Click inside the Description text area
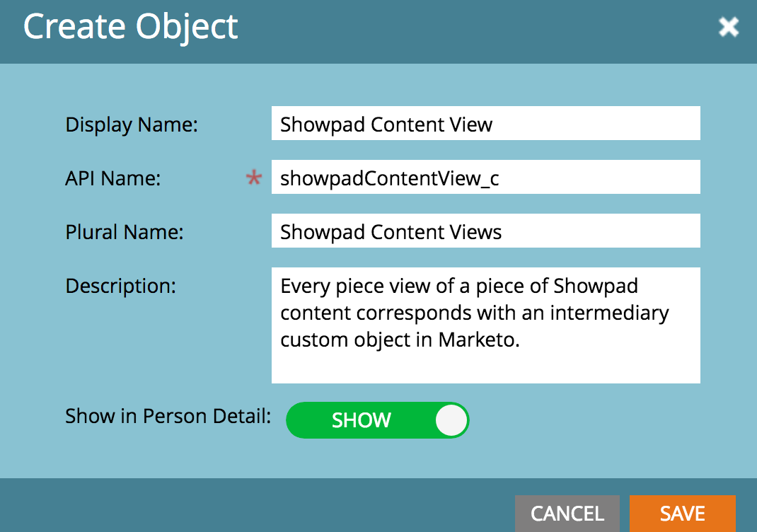Screen dimensions: 757x532 [485, 325]
